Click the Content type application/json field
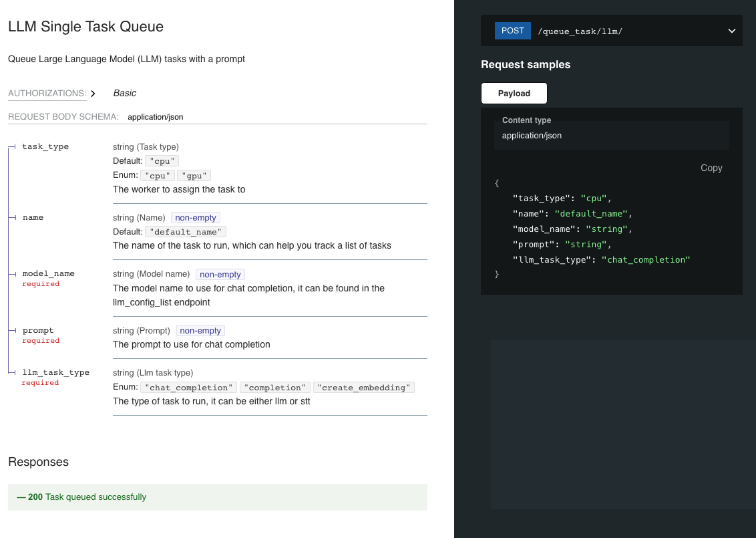 [532, 136]
